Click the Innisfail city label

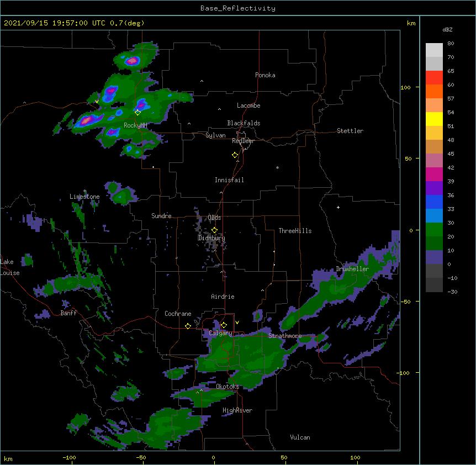[x=229, y=180]
